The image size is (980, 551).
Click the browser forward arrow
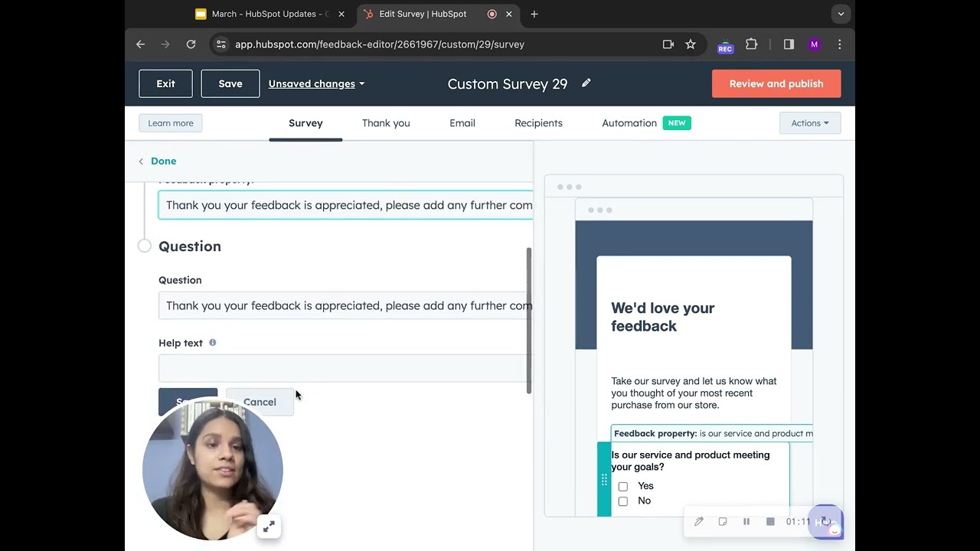165,44
